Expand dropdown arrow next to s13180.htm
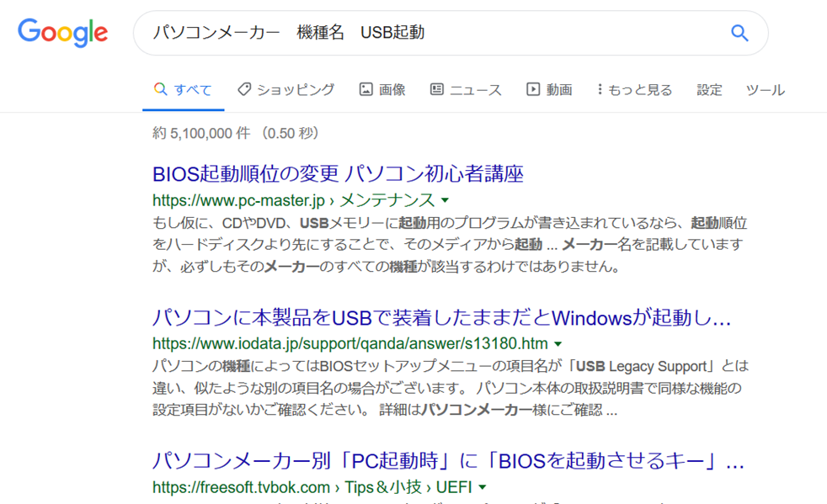The height and width of the screenshot is (504, 827). [x=558, y=344]
